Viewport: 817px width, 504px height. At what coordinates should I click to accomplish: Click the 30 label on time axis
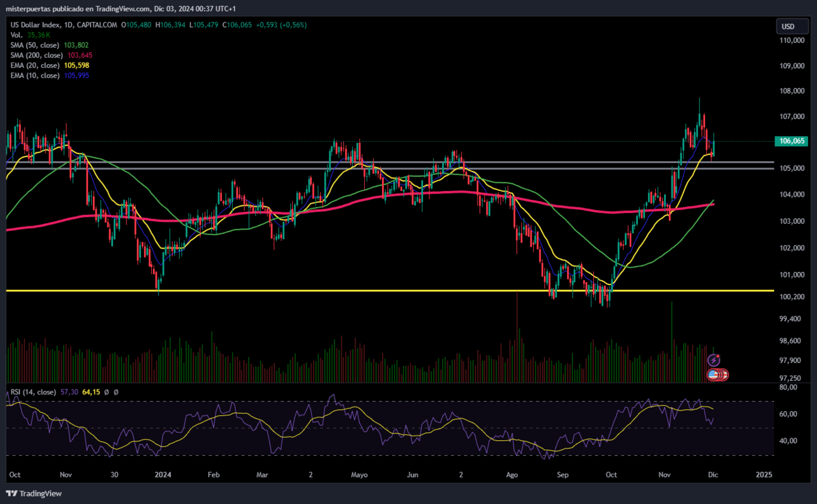114,474
